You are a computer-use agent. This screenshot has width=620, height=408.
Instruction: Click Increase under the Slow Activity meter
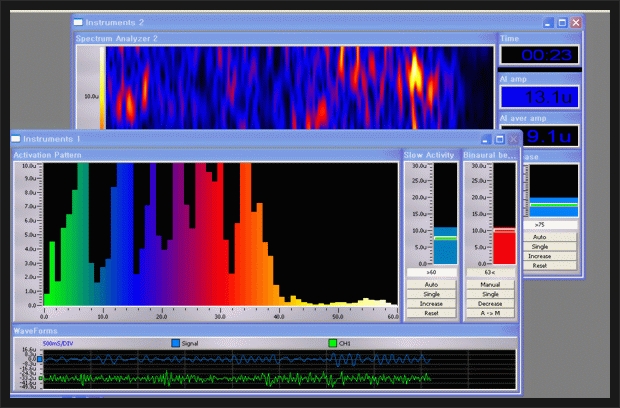pos(431,304)
